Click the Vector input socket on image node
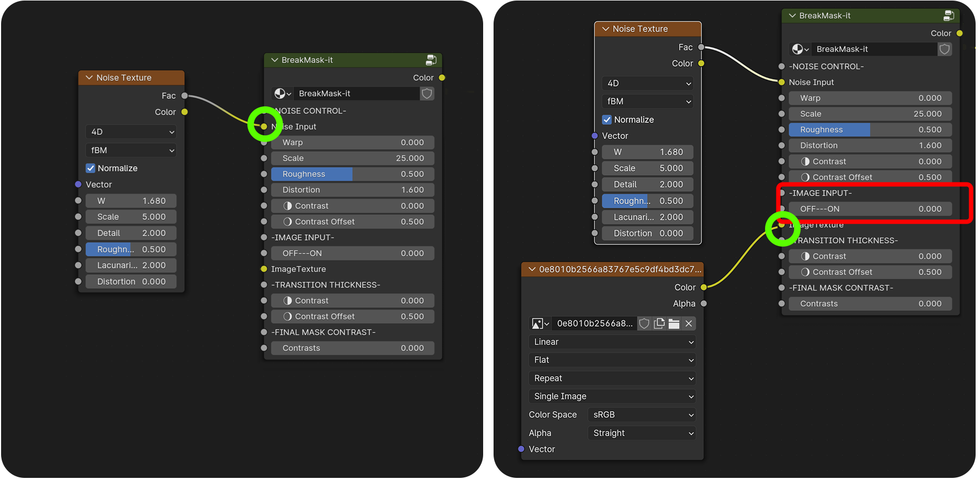 (x=521, y=449)
